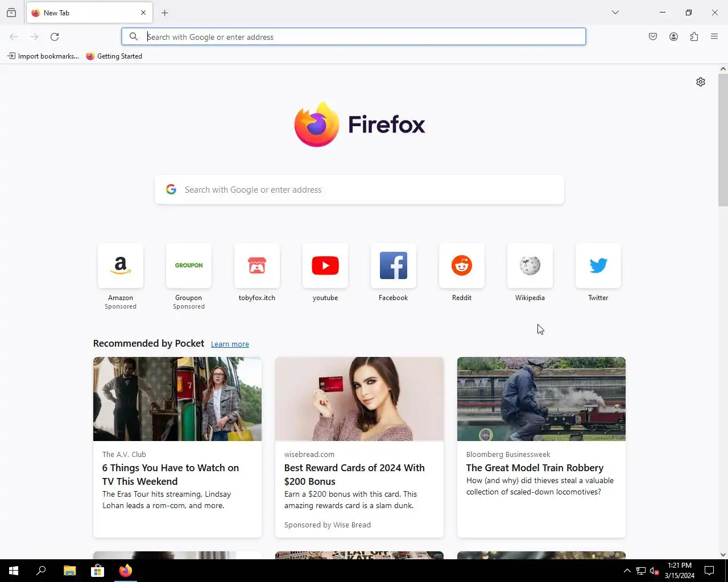
Task: Open the Extensions puzzle icon
Action: pyautogui.click(x=694, y=37)
